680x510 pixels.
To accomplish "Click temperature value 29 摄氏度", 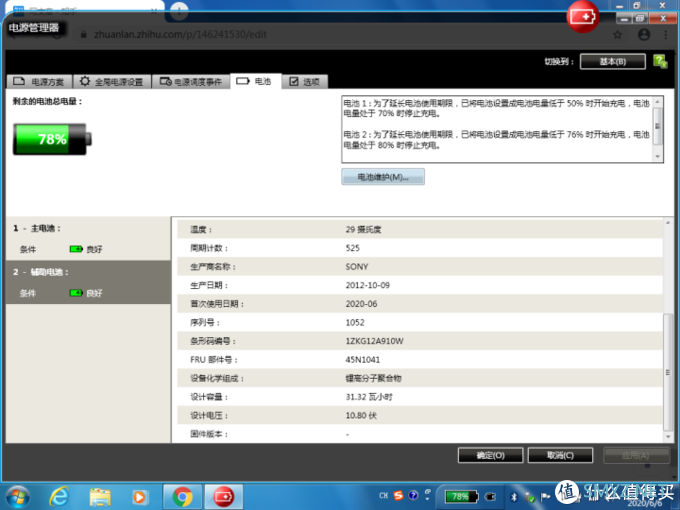I will (363, 229).
